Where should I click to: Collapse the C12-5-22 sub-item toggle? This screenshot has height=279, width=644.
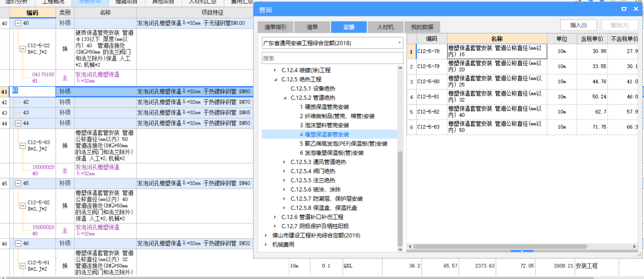[x=23, y=49]
